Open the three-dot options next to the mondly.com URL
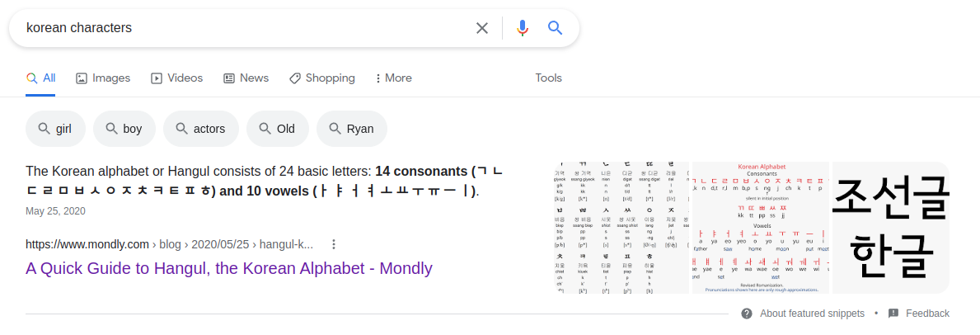This screenshot has height=335, width=980. pyautogui.click(x=334, y=244)
